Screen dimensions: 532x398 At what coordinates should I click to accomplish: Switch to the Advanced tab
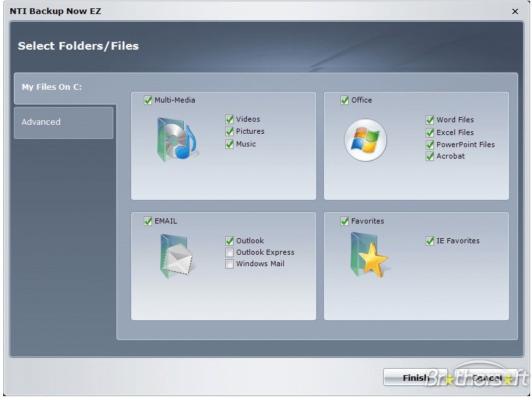64,123
